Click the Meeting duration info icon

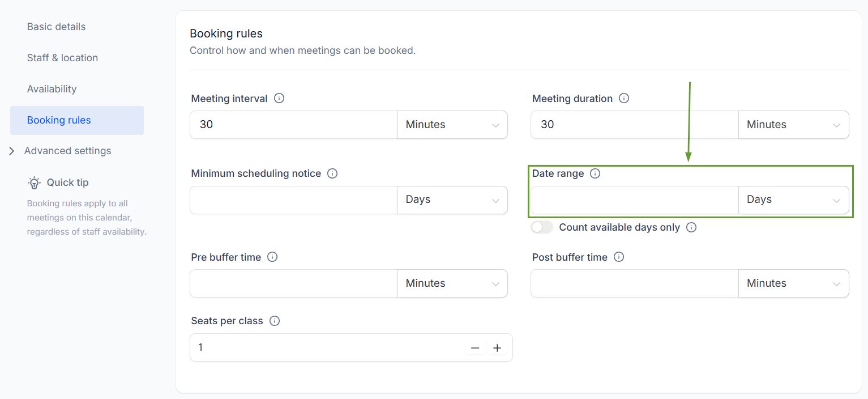coord(624,98)
